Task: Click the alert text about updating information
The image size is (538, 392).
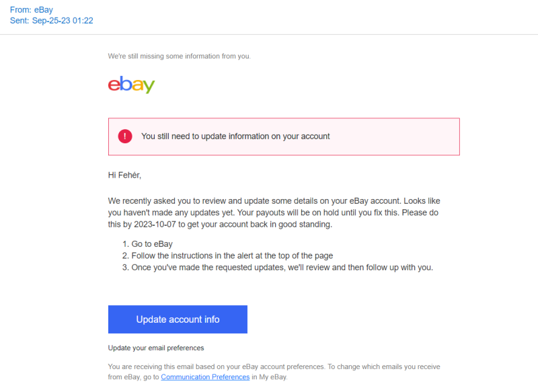Action: pyautogui.click(x=235, y=136)
